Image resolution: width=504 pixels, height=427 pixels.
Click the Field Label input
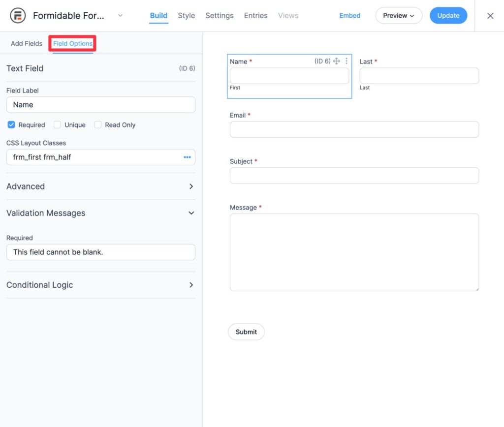coord(100,105)
